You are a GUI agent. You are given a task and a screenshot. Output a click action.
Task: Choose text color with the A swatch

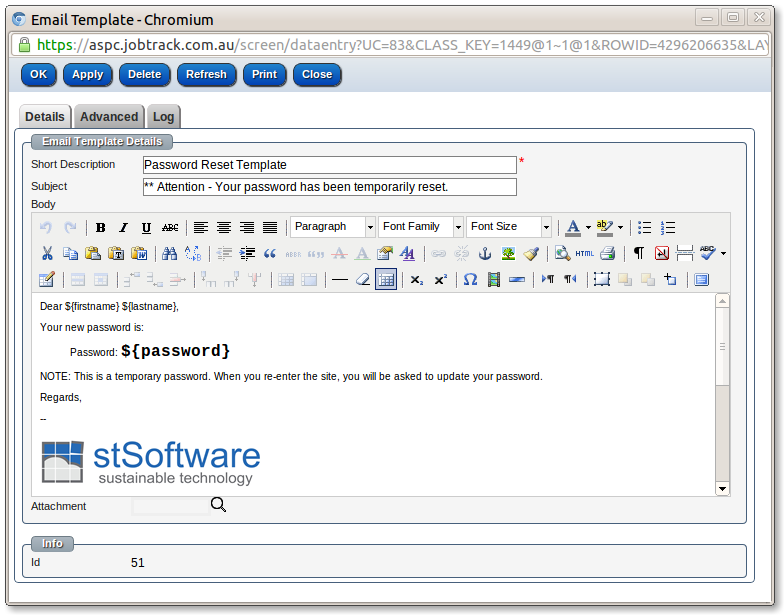(x=572, y=228)
